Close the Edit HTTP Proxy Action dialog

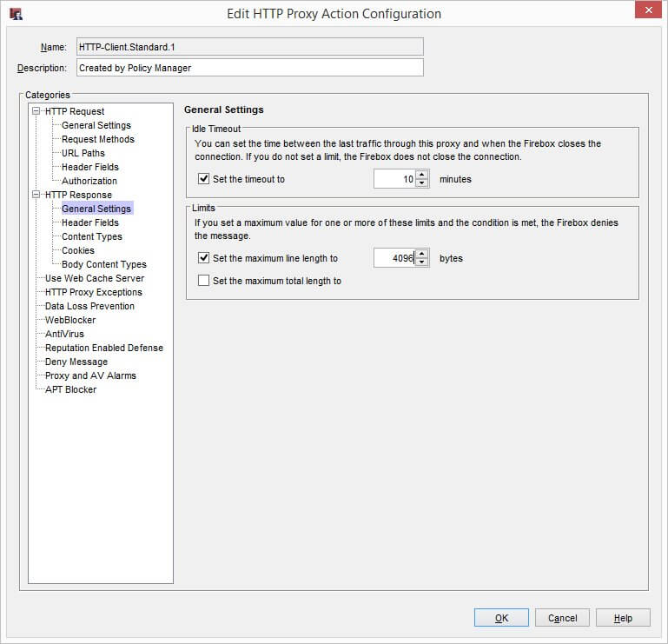point(648,10)
